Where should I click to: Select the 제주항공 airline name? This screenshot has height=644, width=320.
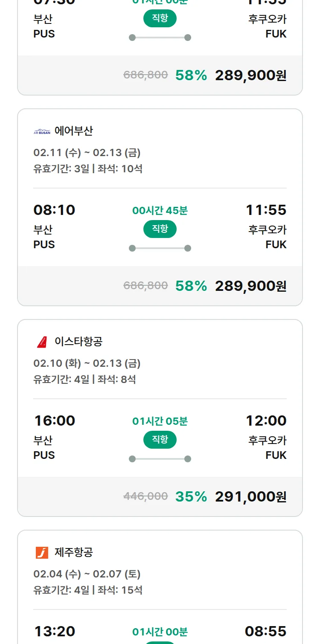[x=73, y=552]
